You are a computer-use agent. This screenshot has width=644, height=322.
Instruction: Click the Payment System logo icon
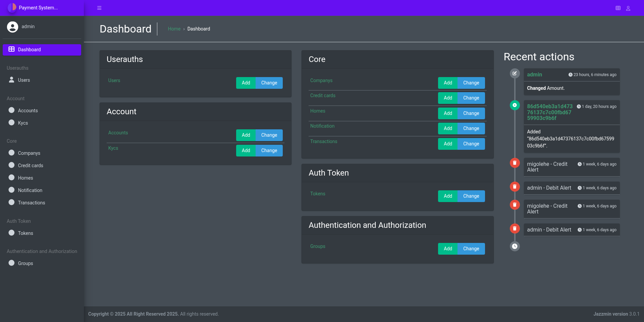pos(12,7)
